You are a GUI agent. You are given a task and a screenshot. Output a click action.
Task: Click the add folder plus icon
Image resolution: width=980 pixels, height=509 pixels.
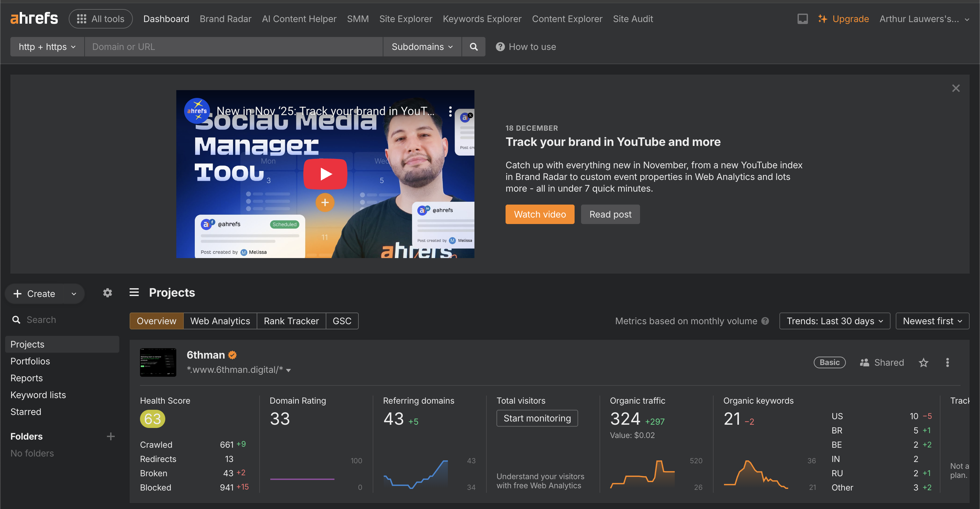coord(111,436)
